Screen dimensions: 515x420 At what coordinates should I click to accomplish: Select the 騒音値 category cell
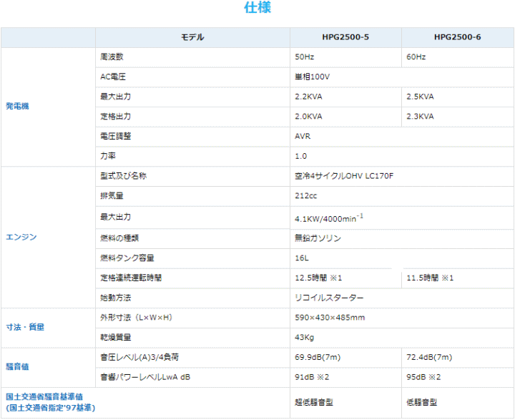[48, 367]
